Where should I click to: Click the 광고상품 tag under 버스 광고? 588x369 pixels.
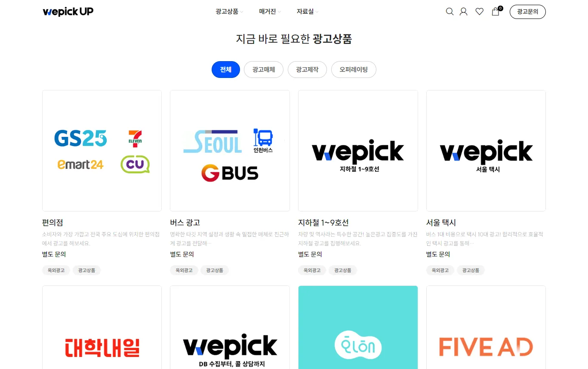[215, 270]
